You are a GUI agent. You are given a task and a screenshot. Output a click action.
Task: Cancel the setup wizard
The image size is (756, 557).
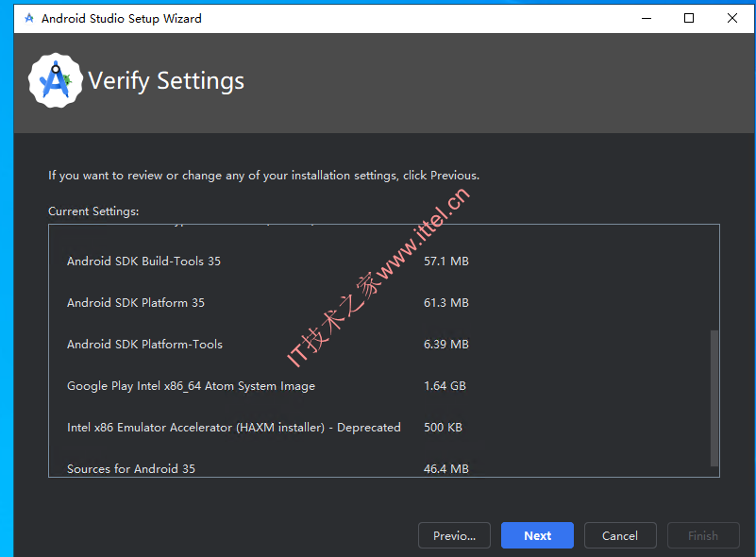pyautogui.click(x=620, y=535)
